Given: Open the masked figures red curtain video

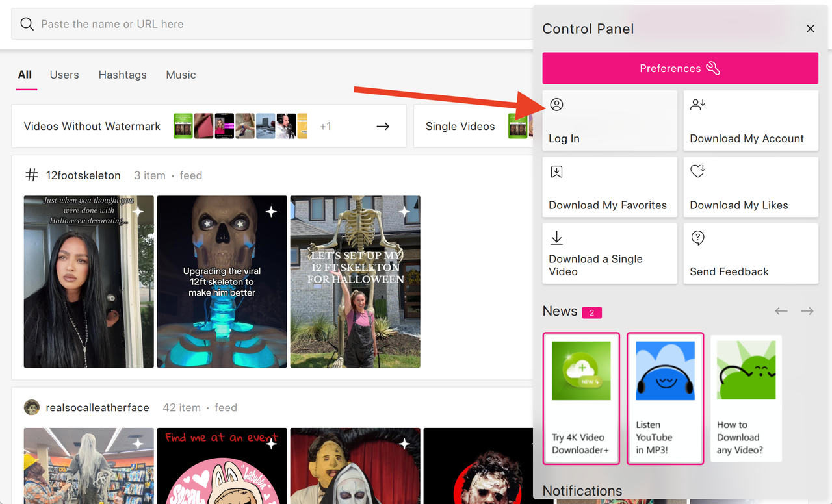Looking at the screenshot, I should coord(356,466).
